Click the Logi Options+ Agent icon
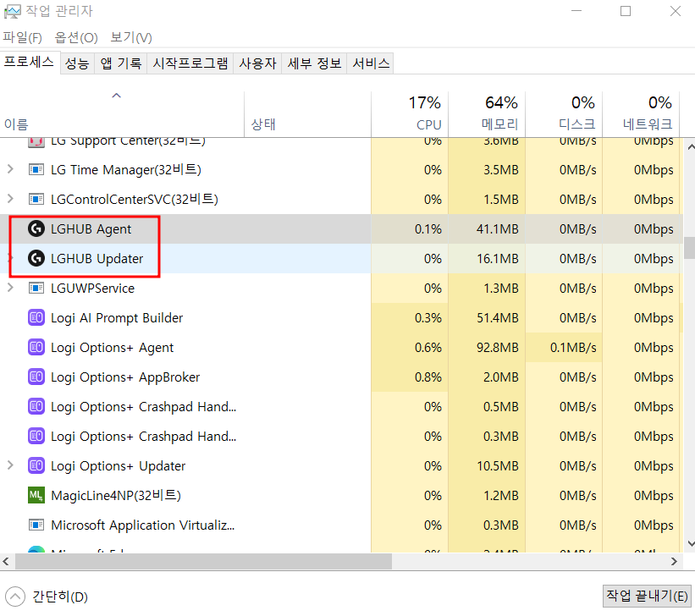695x616 pixels. [36, 347]
